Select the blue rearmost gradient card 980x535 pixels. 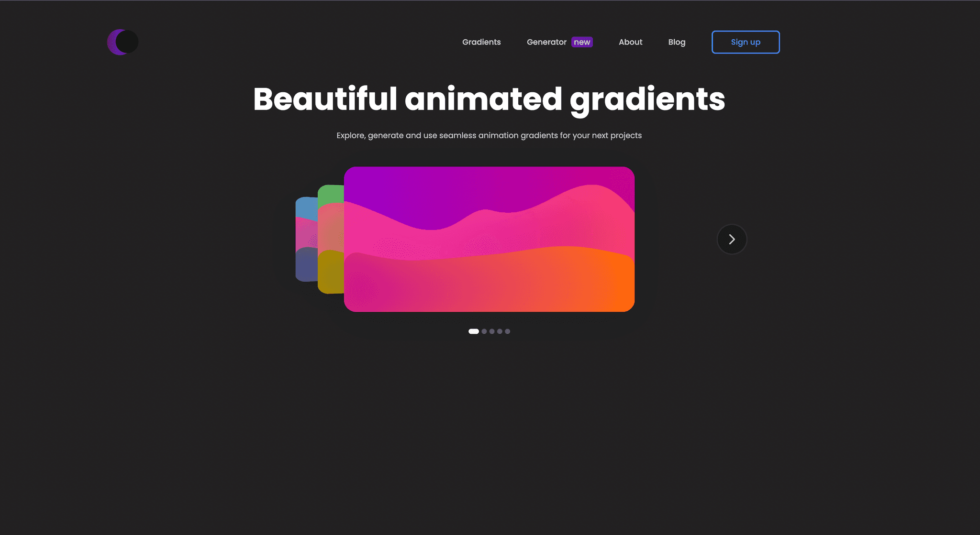[306, 239]
